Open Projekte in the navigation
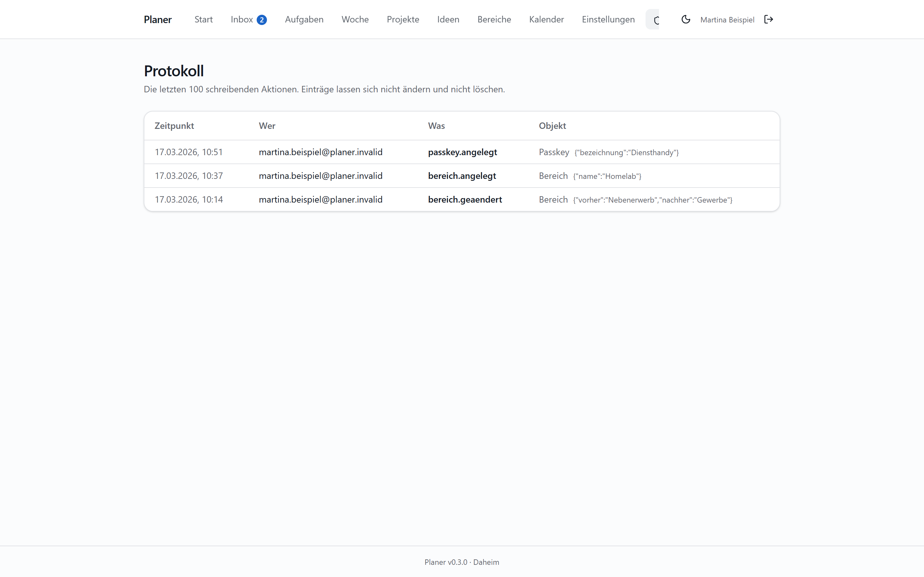 [403, 20]
